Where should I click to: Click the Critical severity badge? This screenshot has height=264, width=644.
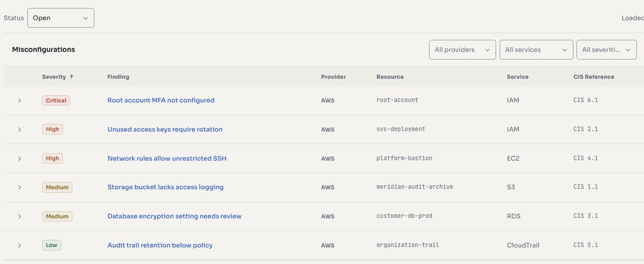pyautogui.click(x=56, y=100)
